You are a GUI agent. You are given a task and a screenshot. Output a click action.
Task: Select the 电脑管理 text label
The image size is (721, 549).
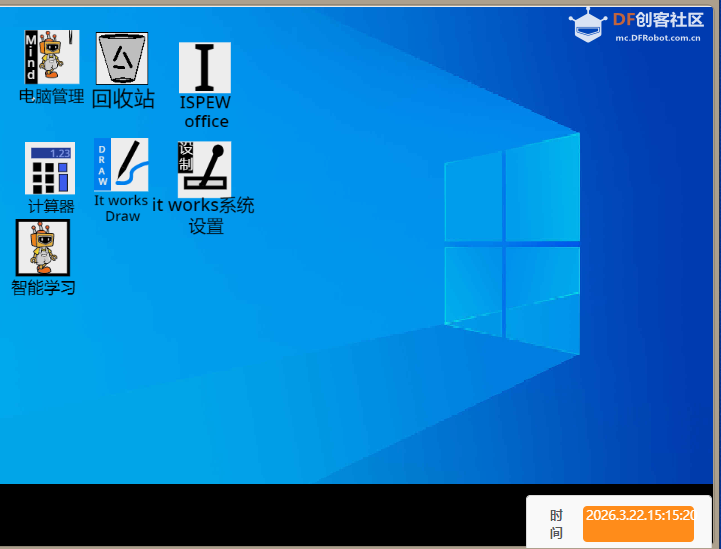(x=51, y=97)
